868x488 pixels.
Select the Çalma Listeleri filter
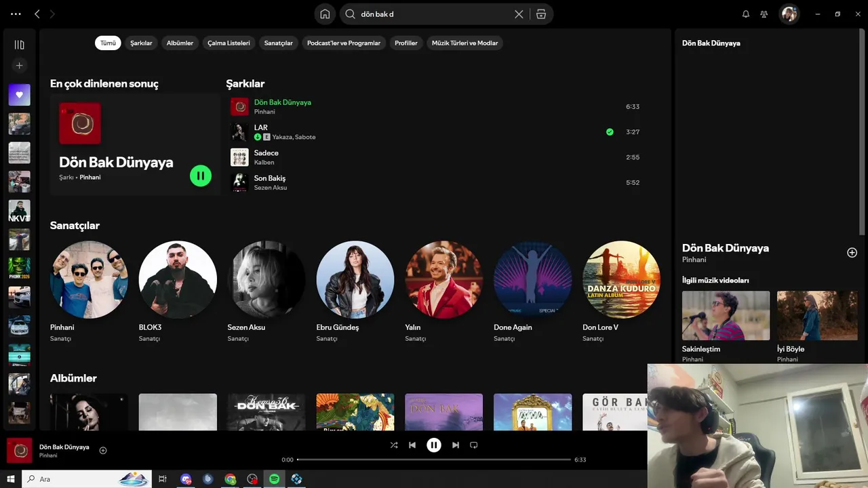coord(229,43)
